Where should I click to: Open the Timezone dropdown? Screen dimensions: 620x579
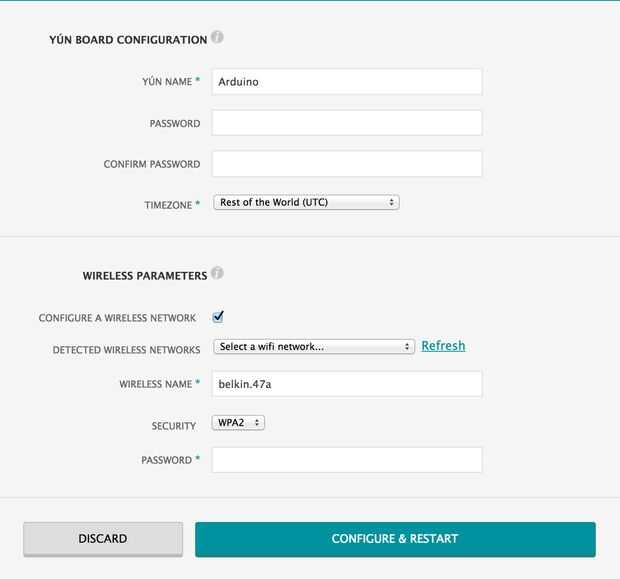[x=306, y=202]
